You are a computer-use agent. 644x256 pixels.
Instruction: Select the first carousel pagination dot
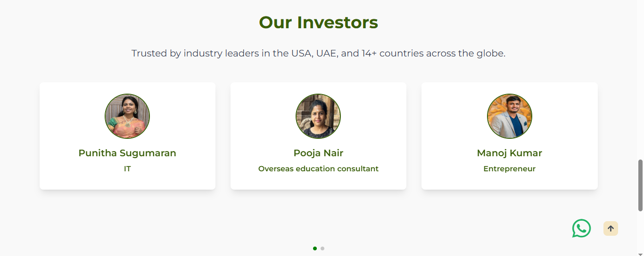(315, 248)
